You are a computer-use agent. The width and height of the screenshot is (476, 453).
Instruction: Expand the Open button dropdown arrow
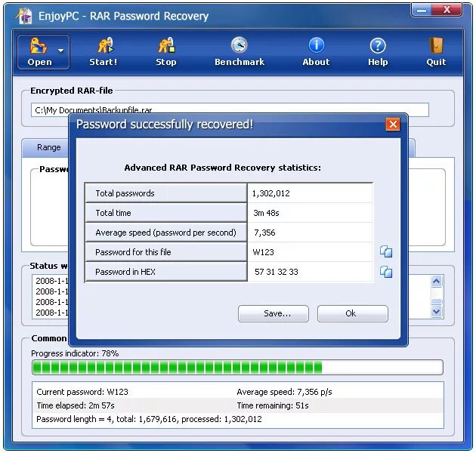61,51
